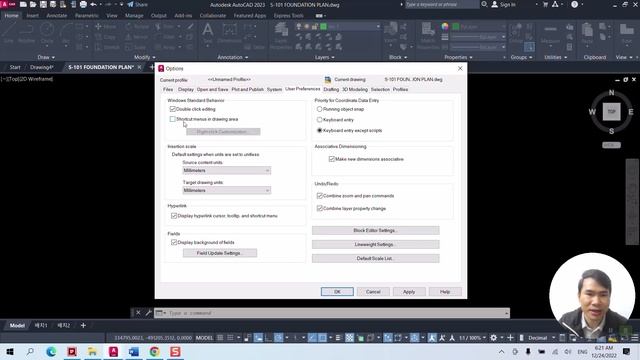This screenshot has height=360, width=640.
Task: Select the Line tool in the Draw panel
Action: click(8, 33)
